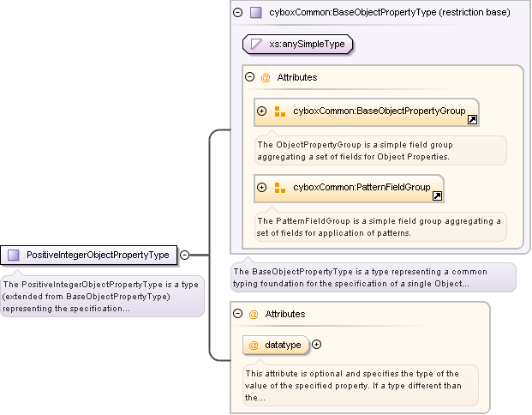Screen dimensions: 532x415
Task: Click the BaseObjectPropertyGroup orange group icon
Action: [280, 111]
